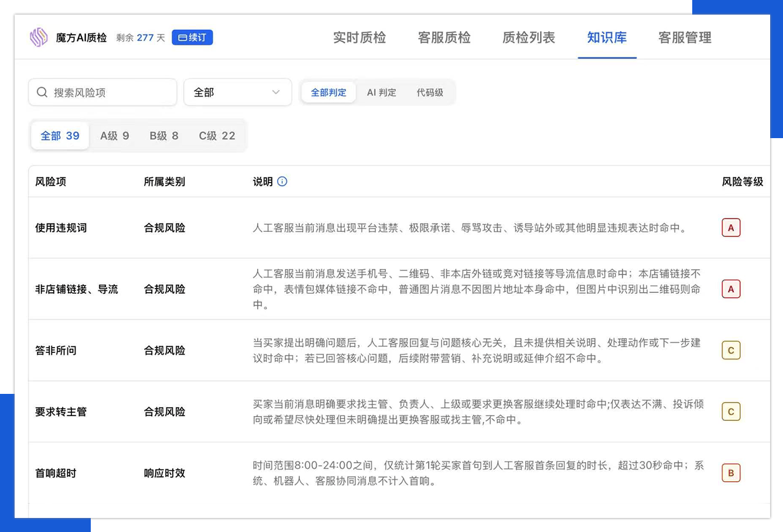Image resolution: width=783 pixels, height=532 pixels.
Task: Show the 全部 39 risk level tab
Action: (60, 136)
